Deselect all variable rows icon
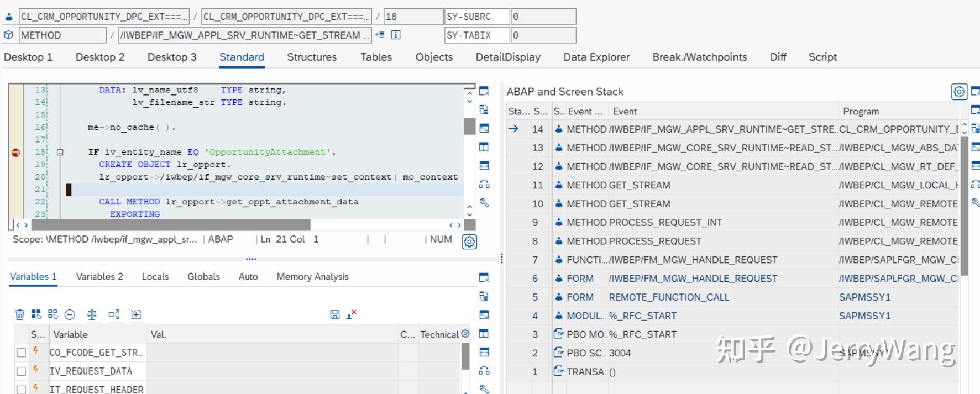 pos(53,314)
